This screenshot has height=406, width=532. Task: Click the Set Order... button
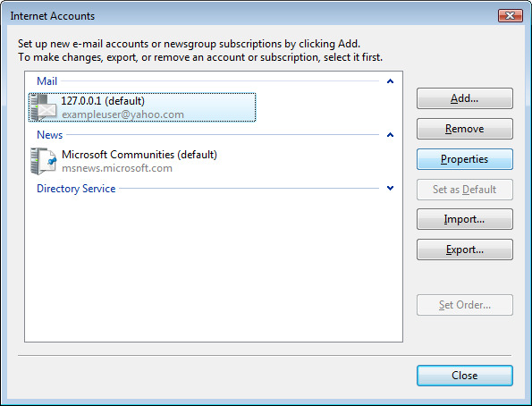464,305
